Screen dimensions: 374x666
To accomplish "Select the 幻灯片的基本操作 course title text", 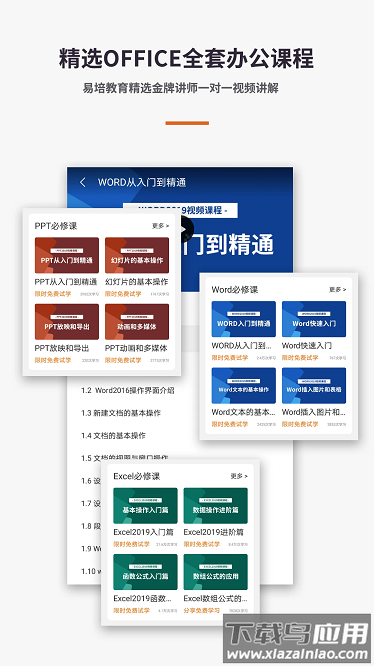I will pos(136,282).
